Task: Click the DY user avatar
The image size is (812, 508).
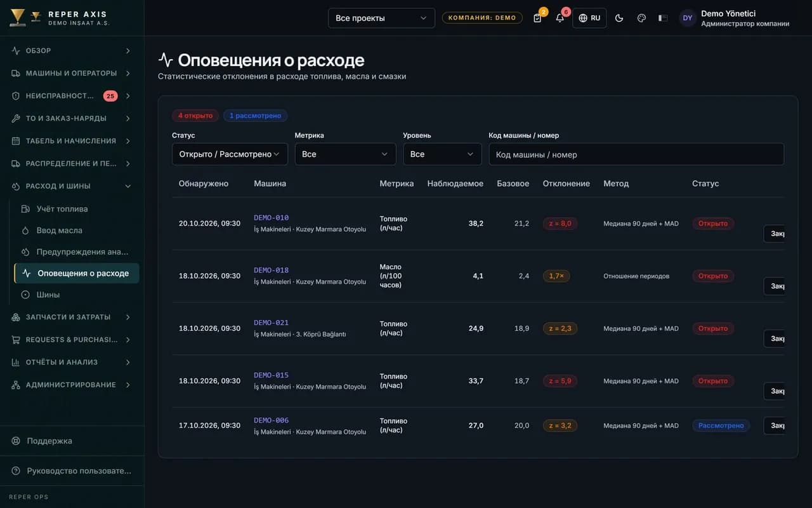Action: [x=688, y=18]
